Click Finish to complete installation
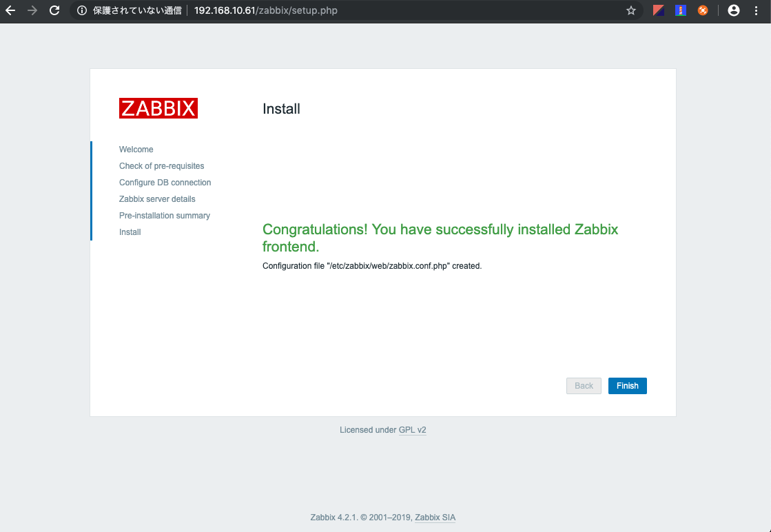The image size is (771, 532). click(627, 385)
